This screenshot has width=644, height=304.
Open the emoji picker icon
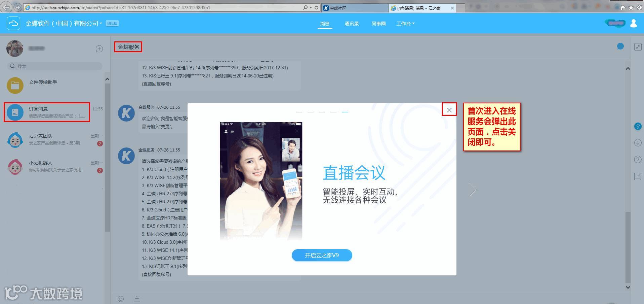(x=121, y=299)
